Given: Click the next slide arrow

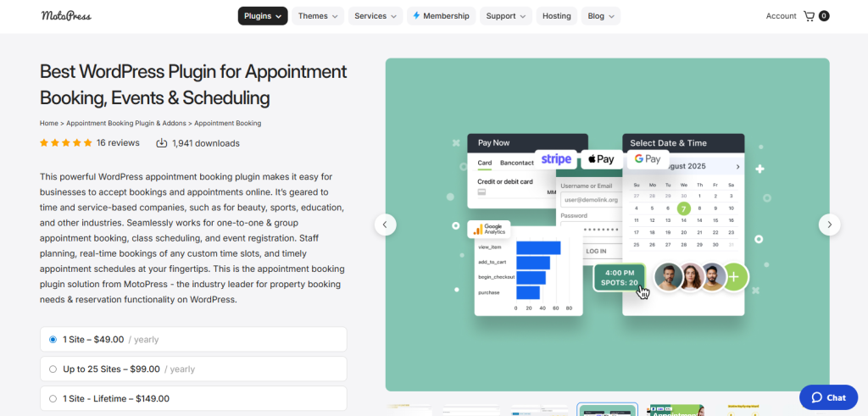Looking at the screenshot, I should [x=829, y=225].
